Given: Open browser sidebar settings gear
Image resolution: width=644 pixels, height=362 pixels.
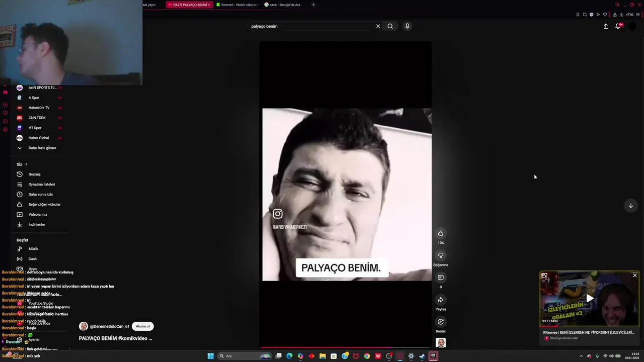Looking at the screenshot, I should pyautogui.click(x=5, y=130).
